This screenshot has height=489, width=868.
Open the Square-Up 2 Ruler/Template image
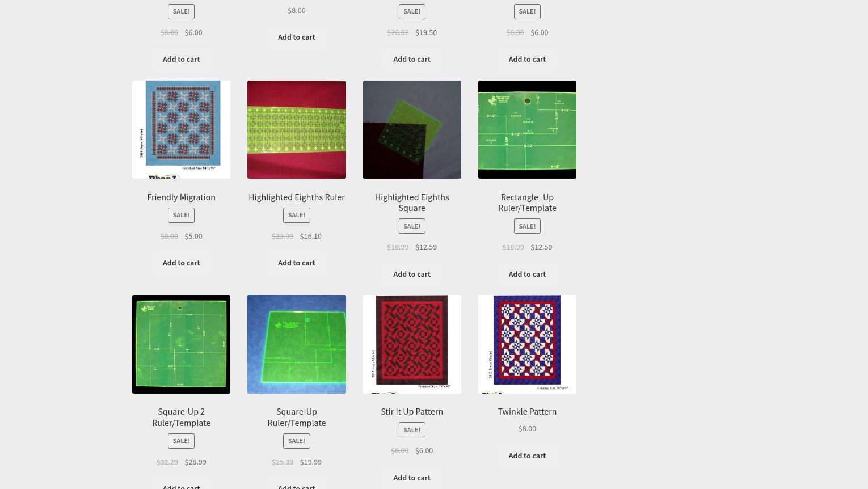coord(181,344)
